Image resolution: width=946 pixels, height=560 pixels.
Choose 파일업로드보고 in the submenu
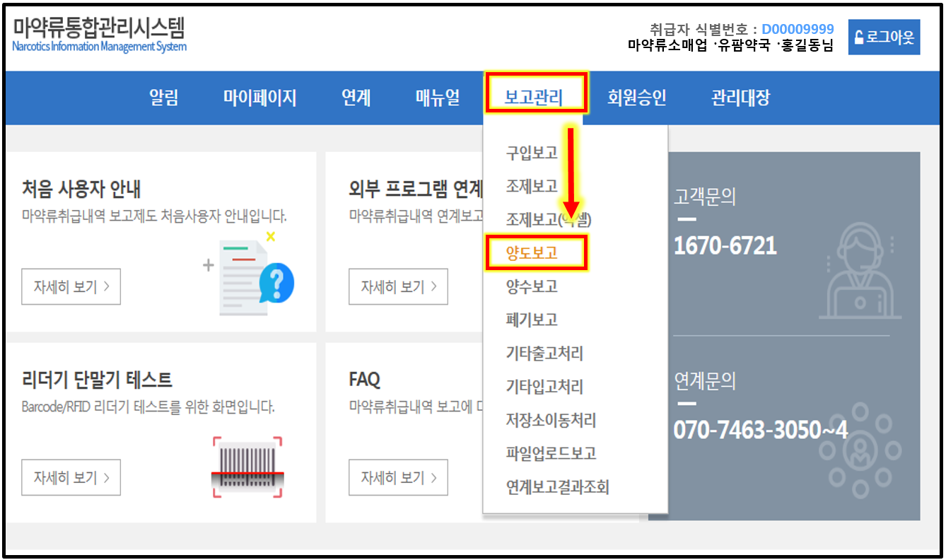[551, 453]
